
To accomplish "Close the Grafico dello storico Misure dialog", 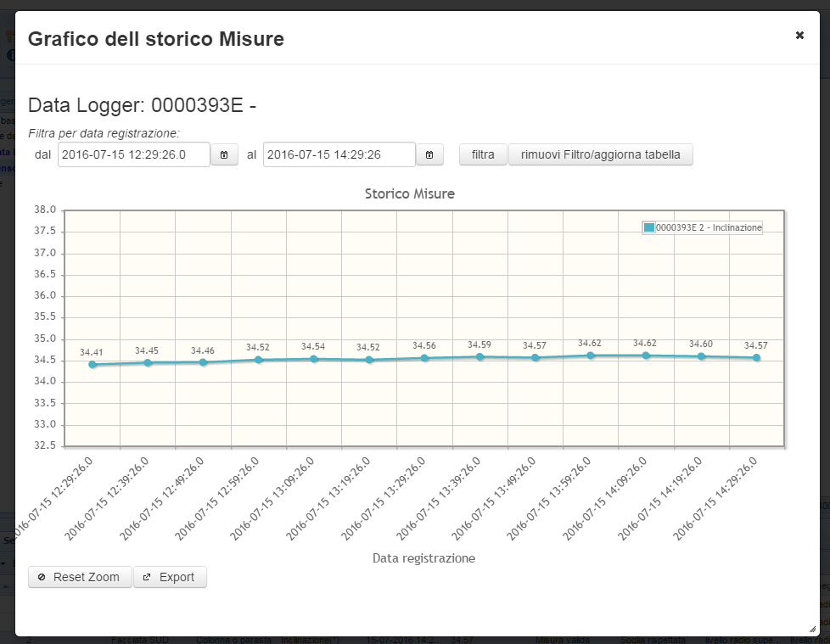I will pos(799,36).
